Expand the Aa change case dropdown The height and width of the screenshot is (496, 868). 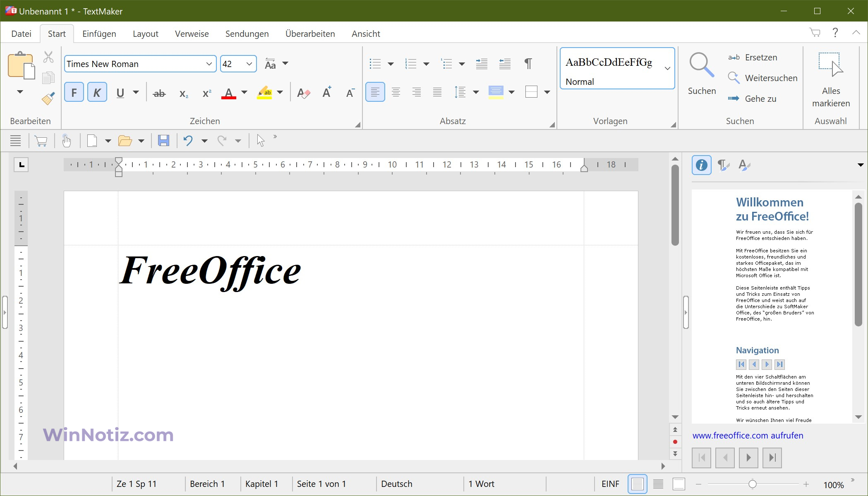[285, 64]
